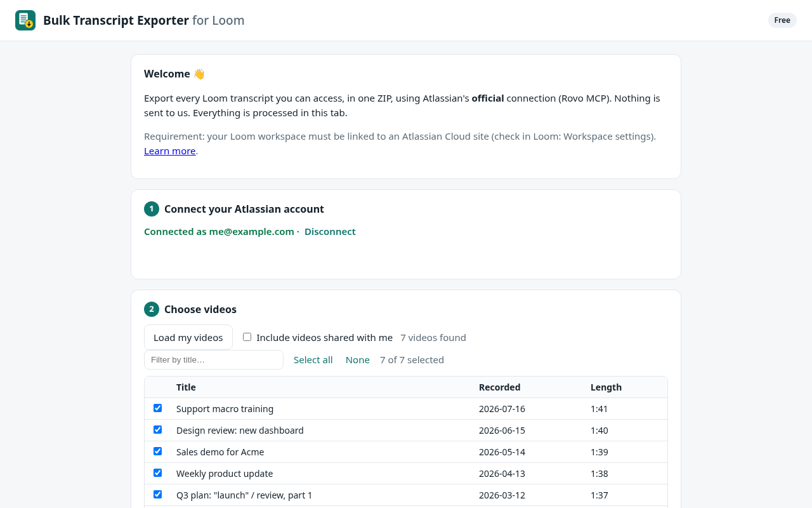Click None to deselect all videos
The image size is (812, 508).
pyautogui.click(x=358, y=360)
